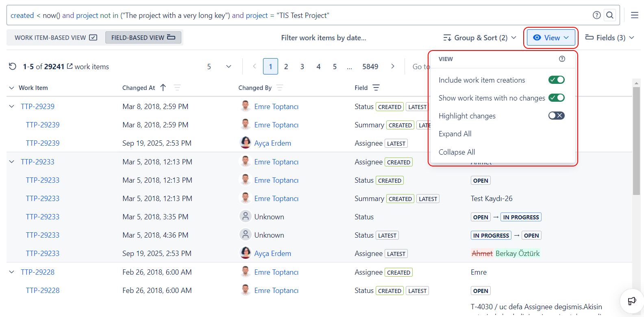Expand the Fields (3) dropdown

609,38
